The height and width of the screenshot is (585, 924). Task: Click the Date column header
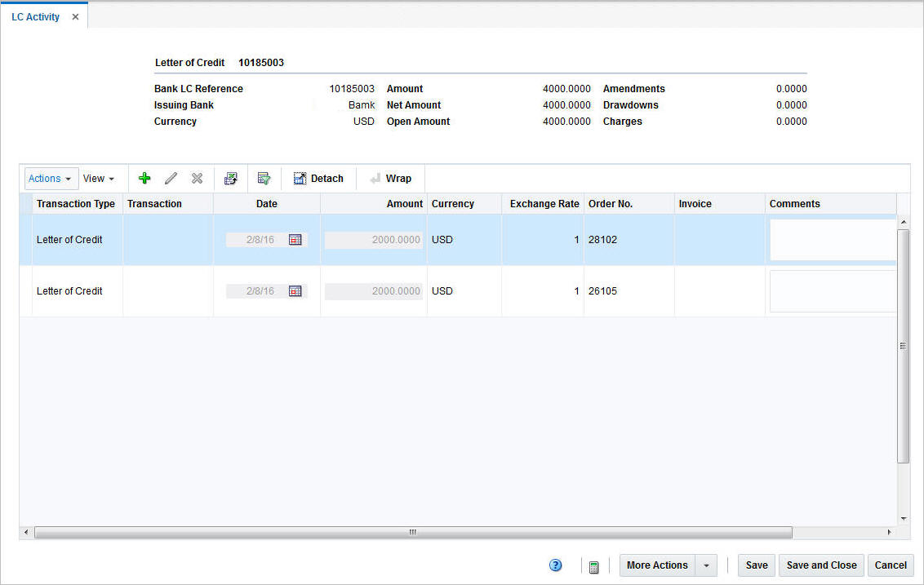click(267, 203)
